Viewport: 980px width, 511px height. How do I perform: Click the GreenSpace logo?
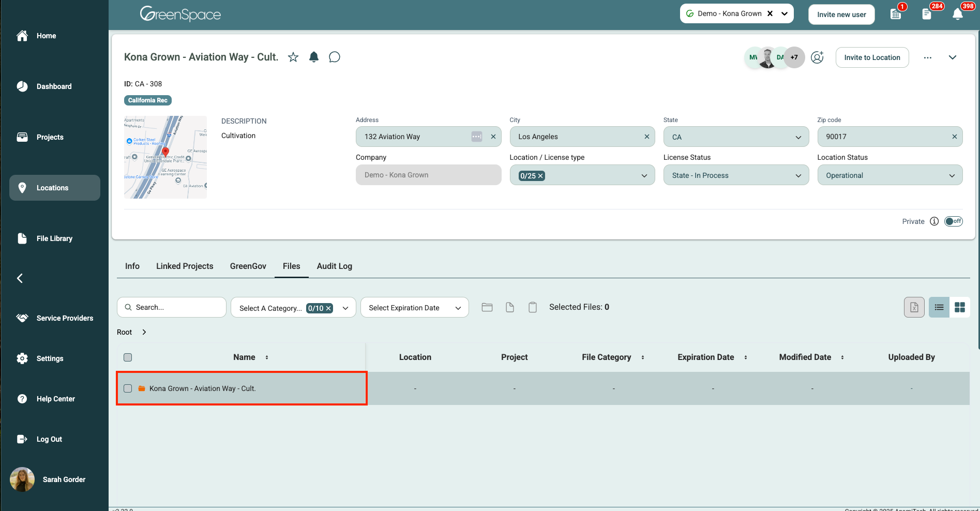tap(180, 13)
